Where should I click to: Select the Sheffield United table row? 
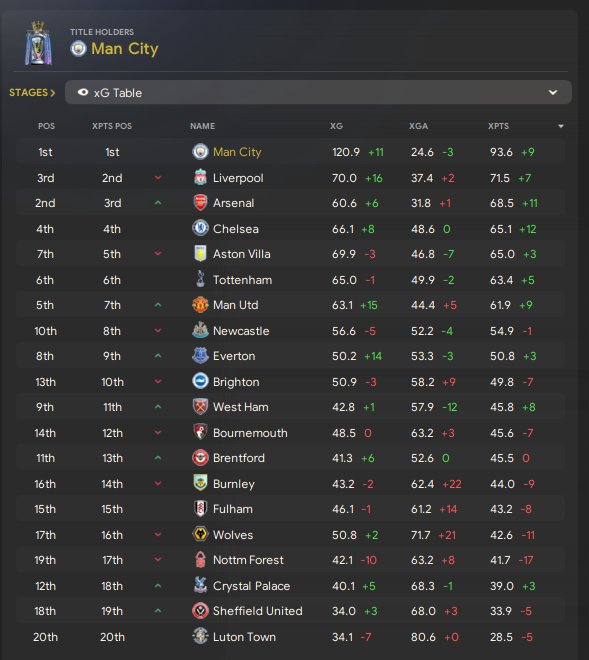pyautogui.click(x=291, y=611)
